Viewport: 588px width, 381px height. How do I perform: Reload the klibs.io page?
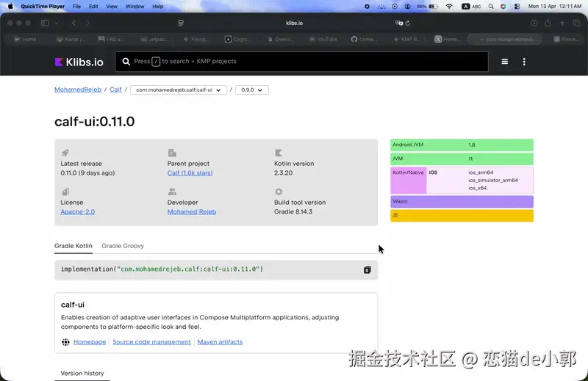click(x=408, y=23)
